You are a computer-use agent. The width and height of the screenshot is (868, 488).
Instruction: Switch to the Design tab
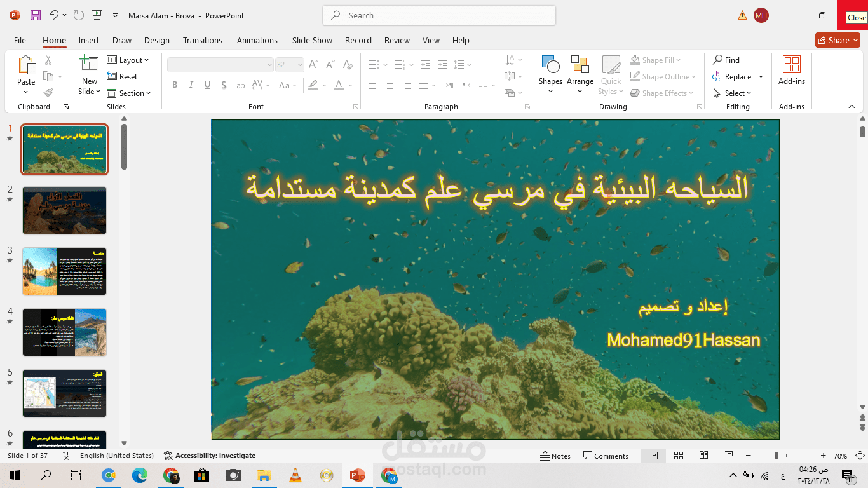pyautogui.click(x=157, y=40)
